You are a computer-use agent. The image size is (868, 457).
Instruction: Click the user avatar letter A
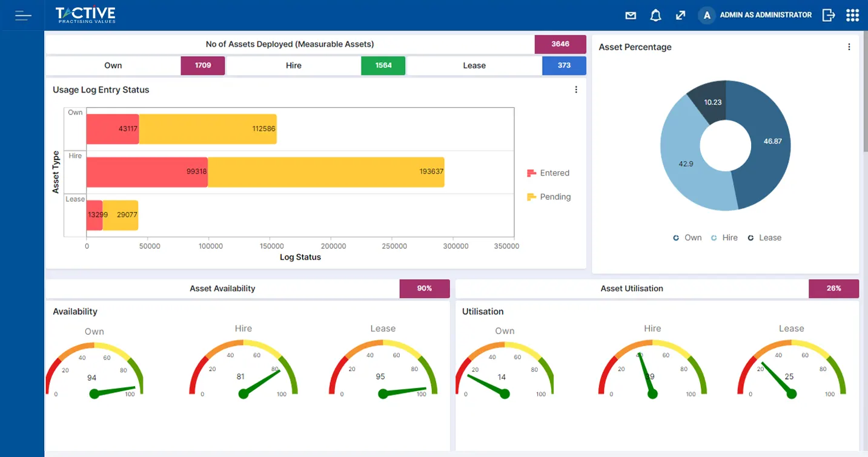click(706, 16)
